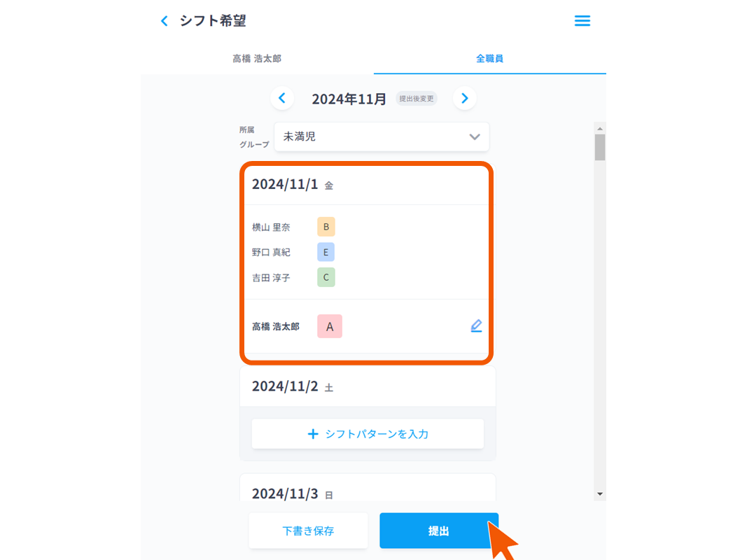This screenshot has width=747, height=560.
Task: Navigate to the next month
Action: 464,98
